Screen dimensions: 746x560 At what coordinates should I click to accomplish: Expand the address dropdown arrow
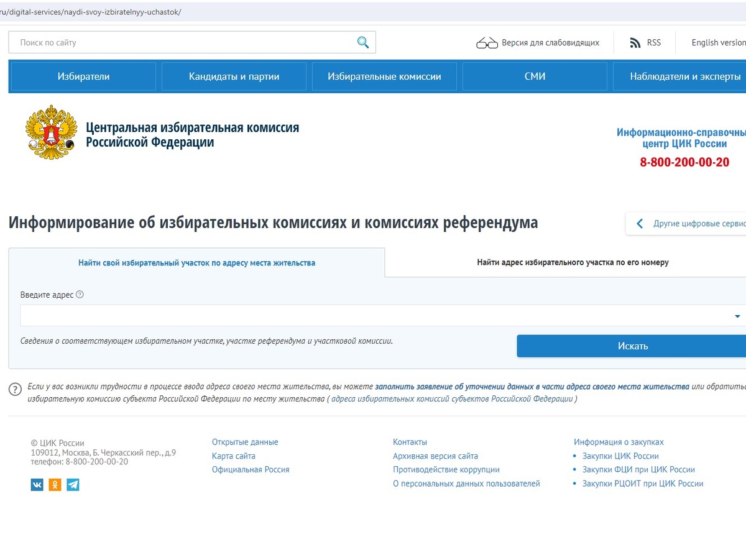(x=737, y=316)
